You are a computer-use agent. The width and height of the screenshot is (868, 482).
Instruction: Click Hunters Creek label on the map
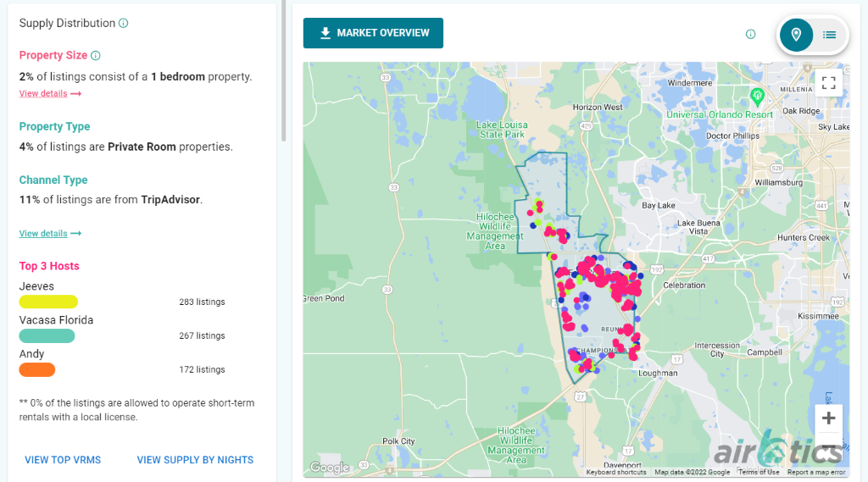click(804, 237)
